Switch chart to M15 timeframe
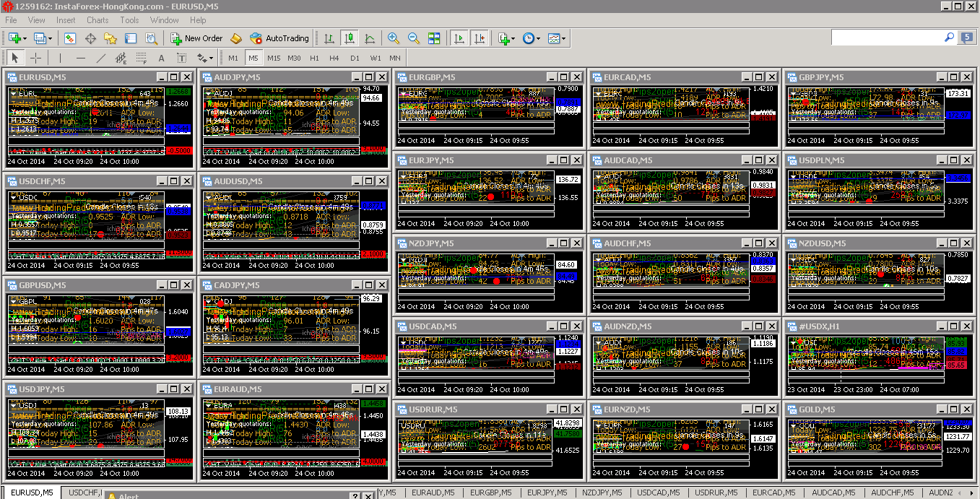This screenshot has height=499, width=980. point(274,58)
